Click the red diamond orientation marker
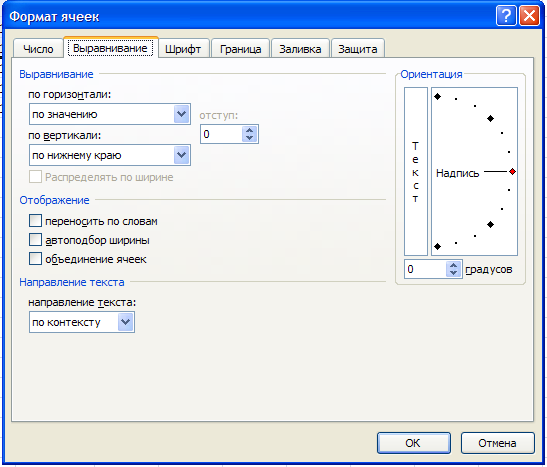547x467 pixels. 512,172
